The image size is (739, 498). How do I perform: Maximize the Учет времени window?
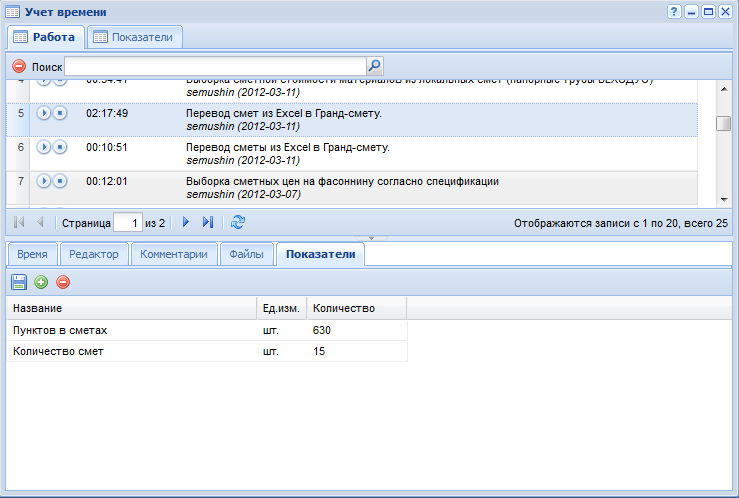pos(708,11)
